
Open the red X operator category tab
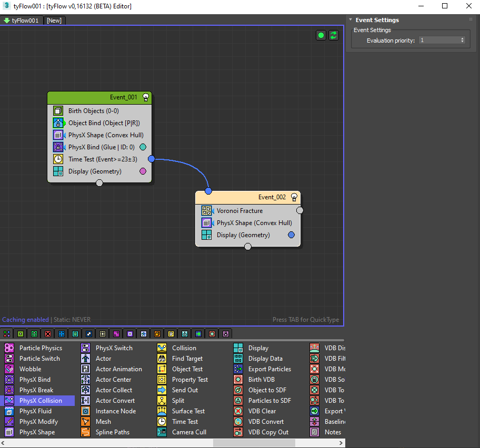point(48,333)
